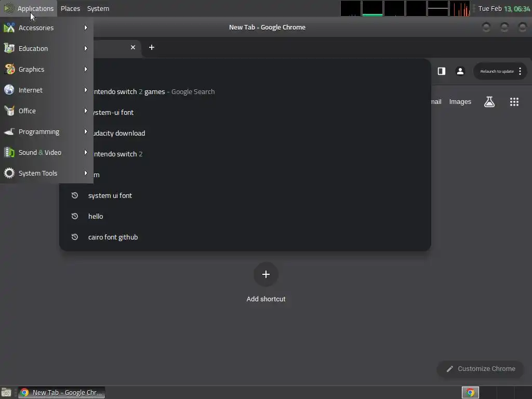Screen dimensions: 532x399
Task: Expand arrow next to Sound & Video
Action: click(86, 152)
